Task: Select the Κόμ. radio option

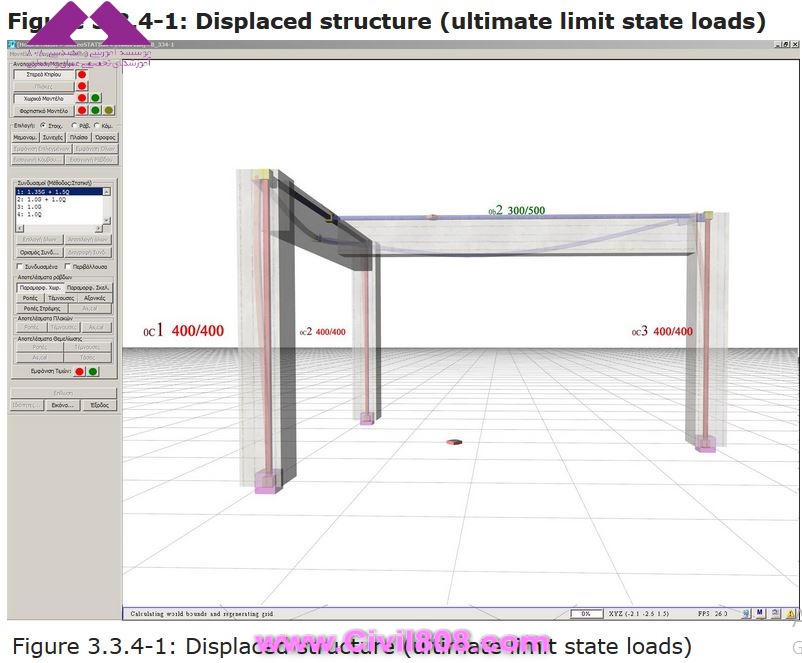Action: point(96,125)
